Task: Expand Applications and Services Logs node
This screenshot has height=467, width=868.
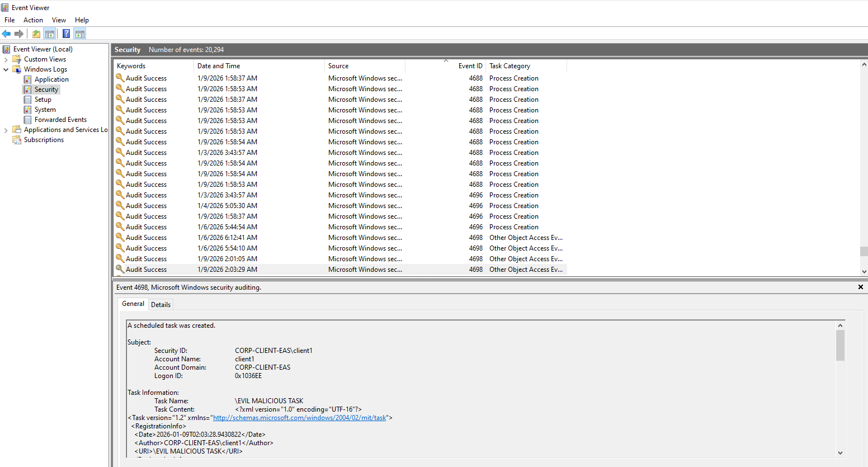Action: [x=6, y=130]
